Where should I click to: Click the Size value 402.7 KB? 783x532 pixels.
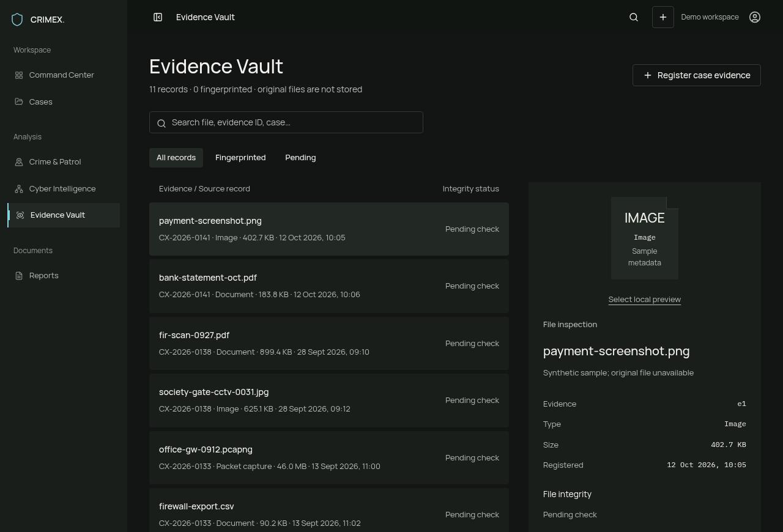click(729, 445)
